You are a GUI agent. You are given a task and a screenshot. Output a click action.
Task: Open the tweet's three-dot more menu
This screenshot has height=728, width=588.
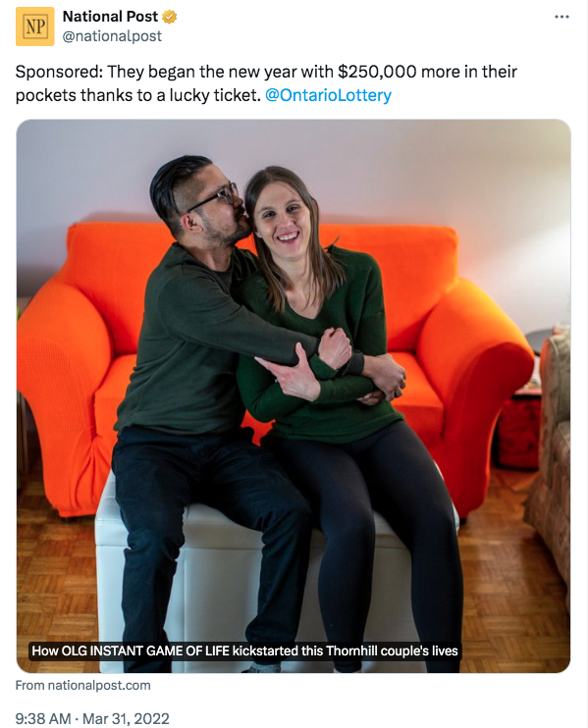(561, 17)
